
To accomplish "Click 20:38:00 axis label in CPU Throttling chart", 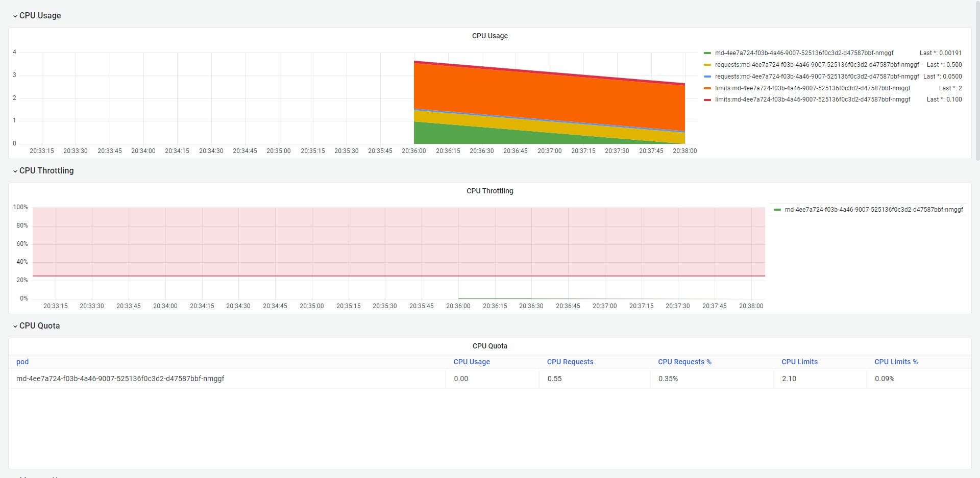I will pos(751,306).
